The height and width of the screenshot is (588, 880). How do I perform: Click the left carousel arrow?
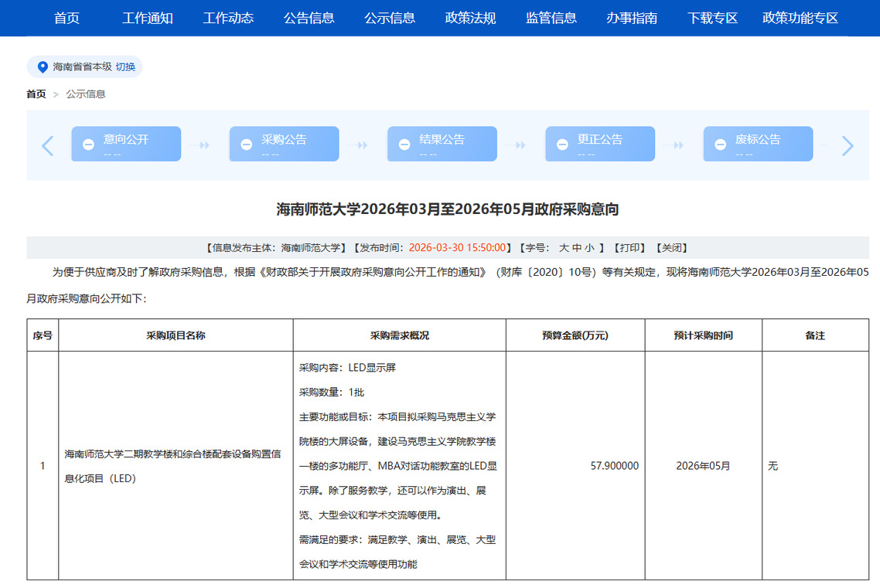click(x=48, y=145)
